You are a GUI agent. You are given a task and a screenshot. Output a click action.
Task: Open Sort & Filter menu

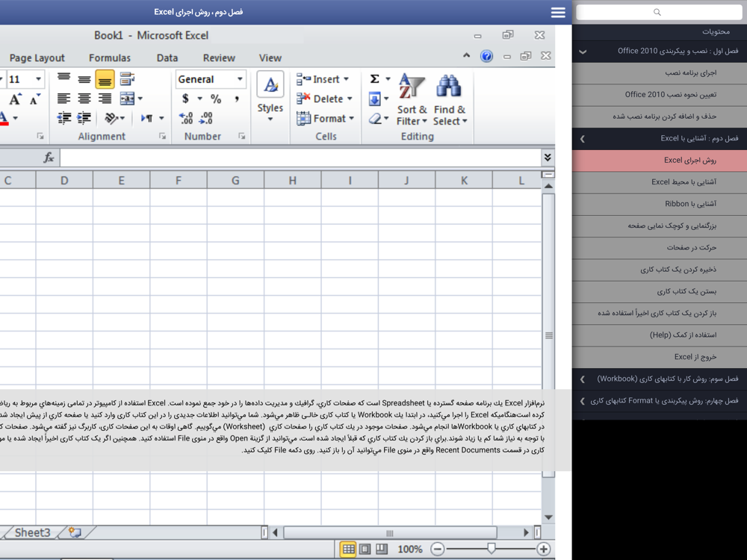[412, 99]
